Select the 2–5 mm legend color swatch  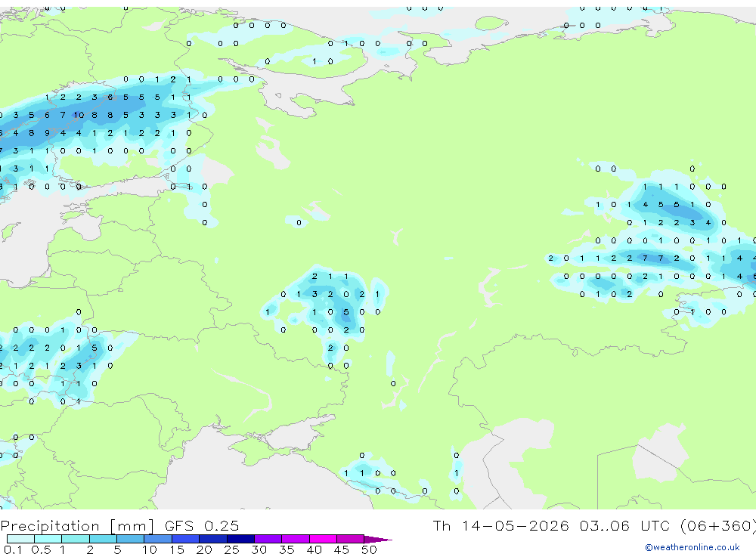(103, 539)
